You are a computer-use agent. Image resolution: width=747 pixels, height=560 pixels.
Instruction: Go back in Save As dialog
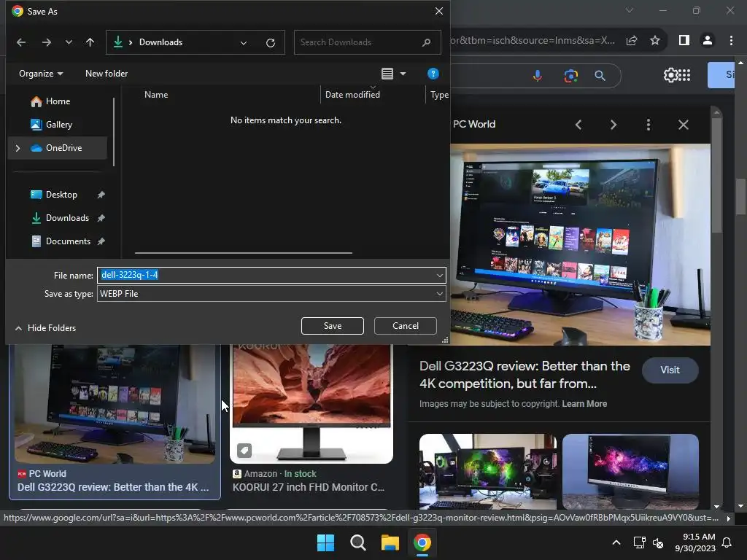pyautogui.click(x=21, y=42)
